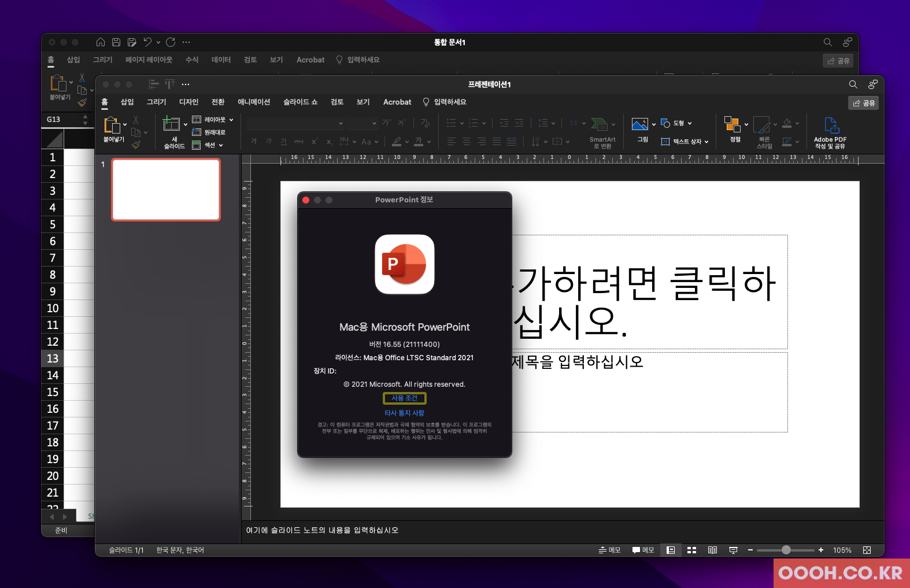
Task: Start slide show from status bar icon
Action: [733, 550]
